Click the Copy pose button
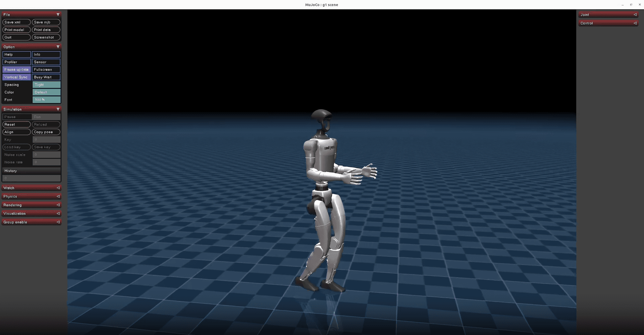Image resolution: width=644 pixels, height=335 pixels. 46,132
